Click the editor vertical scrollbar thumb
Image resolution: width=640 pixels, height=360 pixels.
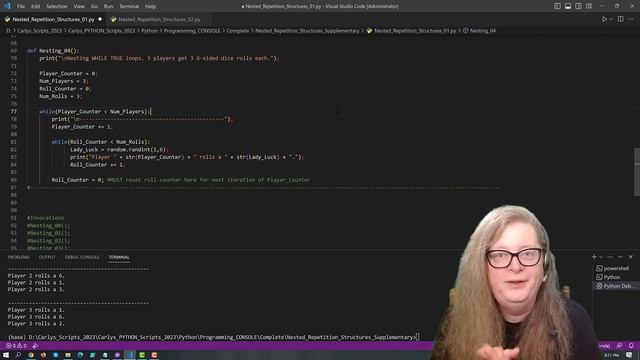(637, 171)
